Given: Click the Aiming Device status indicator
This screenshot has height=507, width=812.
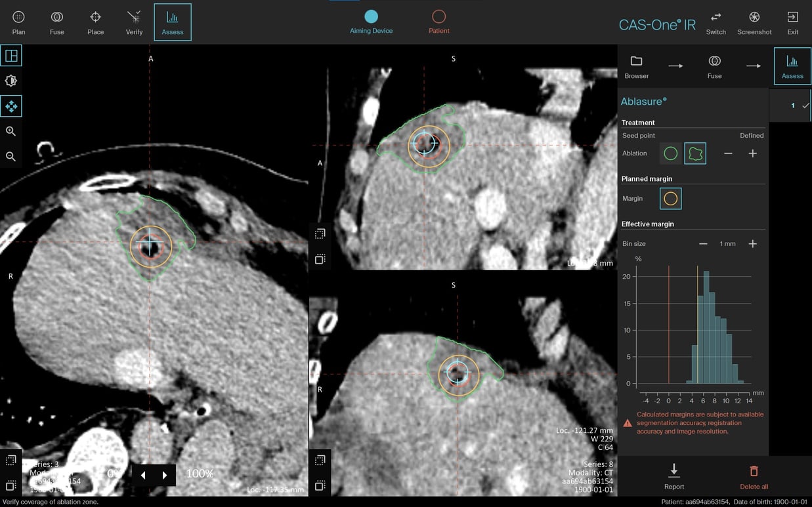Looking at the screenshot, I should pos(372,22).
